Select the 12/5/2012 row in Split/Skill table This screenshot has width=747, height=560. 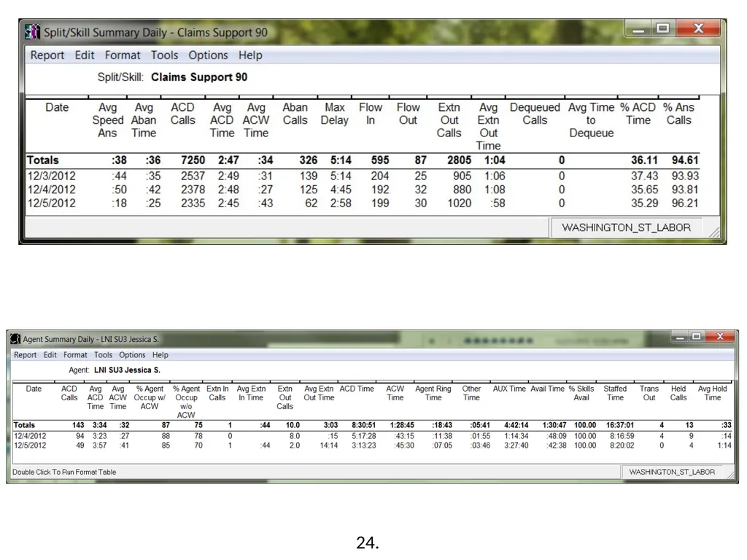point(362,203)
